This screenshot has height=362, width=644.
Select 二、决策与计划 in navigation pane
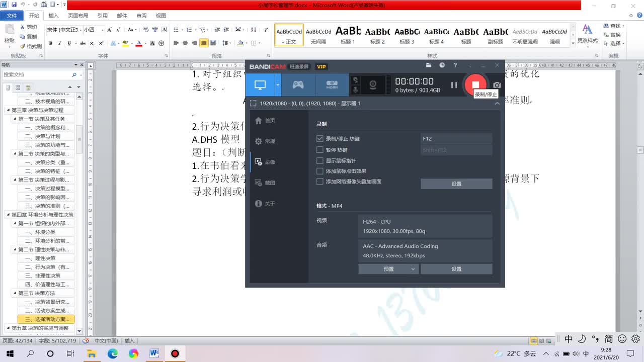[47, 136]
